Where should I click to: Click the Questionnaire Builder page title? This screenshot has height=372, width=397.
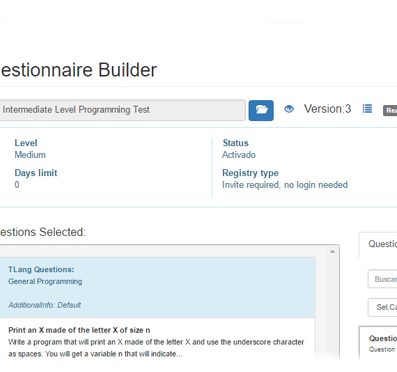pos(78,70)
